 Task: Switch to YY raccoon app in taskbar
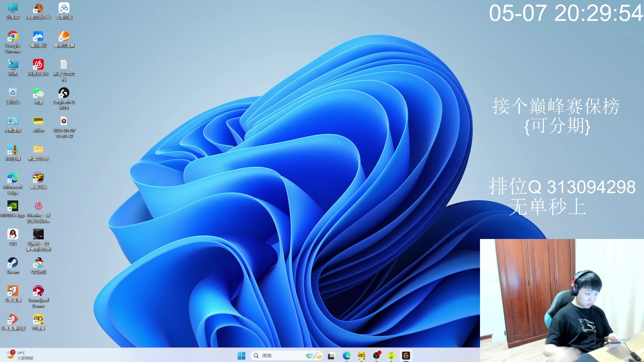tap(362, 356)
